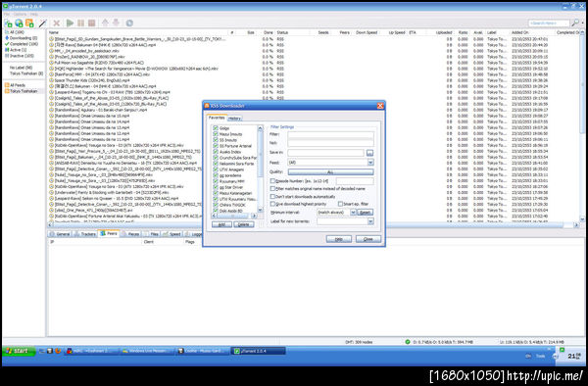Open the Trackers tab in details pane
The height and width of the screenshot is (386, 588).
(85, 234)
